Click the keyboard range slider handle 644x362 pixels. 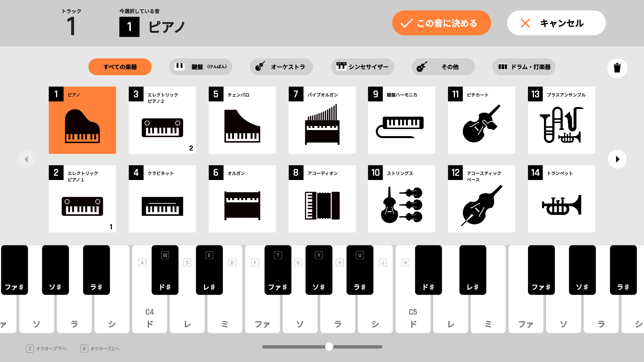point(329,347)
